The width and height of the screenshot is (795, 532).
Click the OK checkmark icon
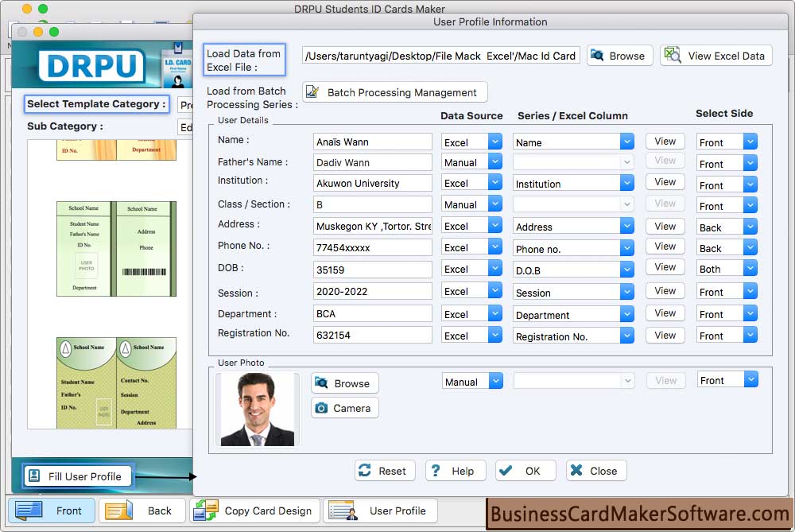(x=505, y=471)
